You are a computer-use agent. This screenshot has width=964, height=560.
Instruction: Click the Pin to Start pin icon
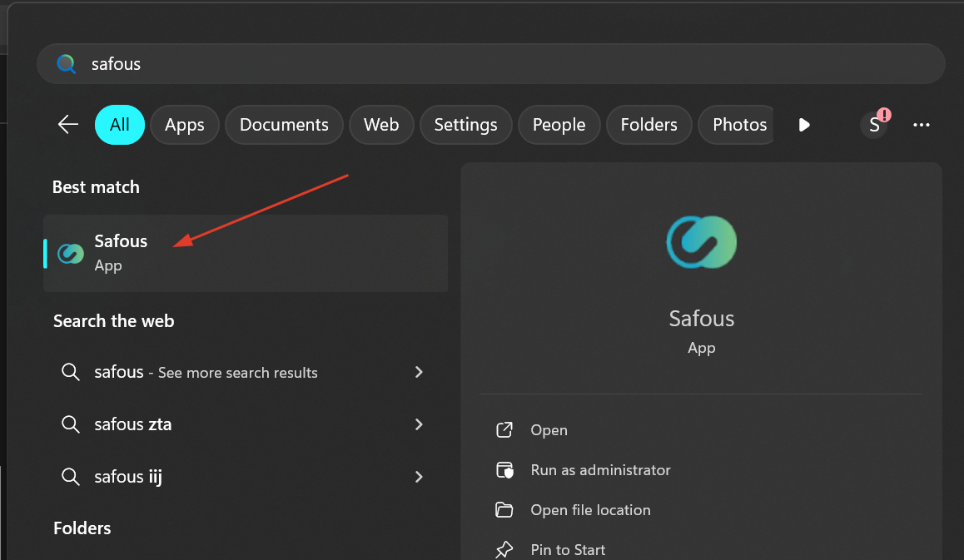click(504, 550)
